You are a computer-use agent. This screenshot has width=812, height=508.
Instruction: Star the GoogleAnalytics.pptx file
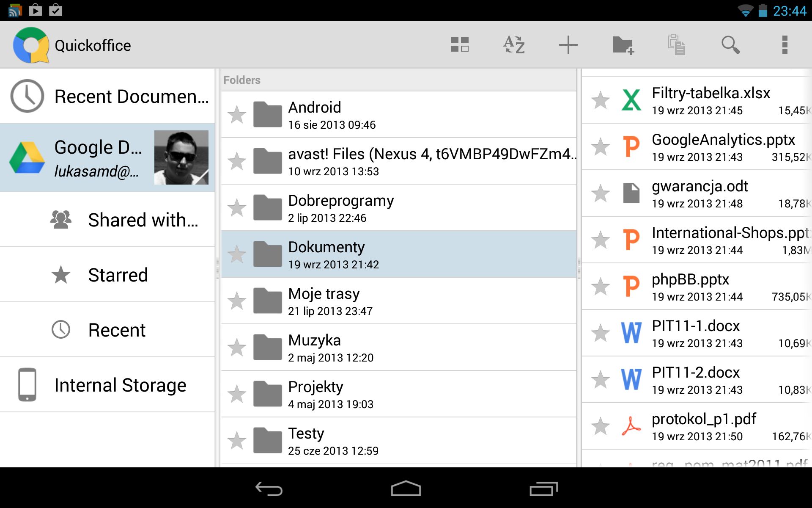(601, 147)
